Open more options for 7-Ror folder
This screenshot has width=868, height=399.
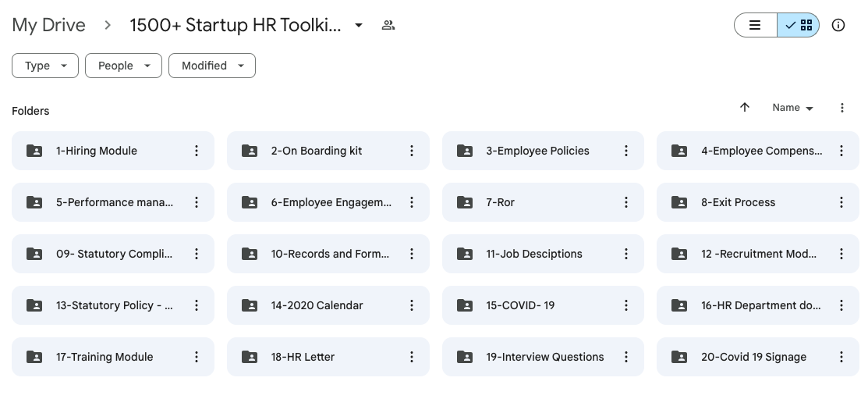(x=626, y=202)
